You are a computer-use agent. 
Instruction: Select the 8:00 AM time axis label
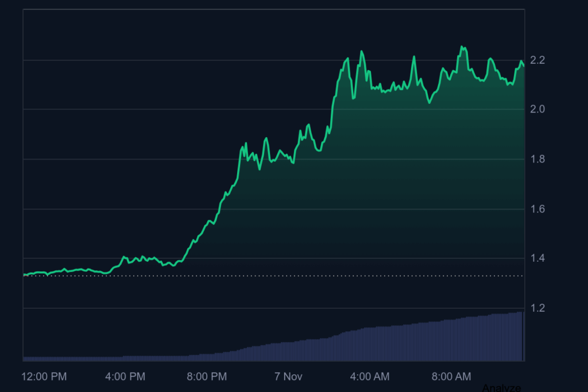(x=451, y=377)
